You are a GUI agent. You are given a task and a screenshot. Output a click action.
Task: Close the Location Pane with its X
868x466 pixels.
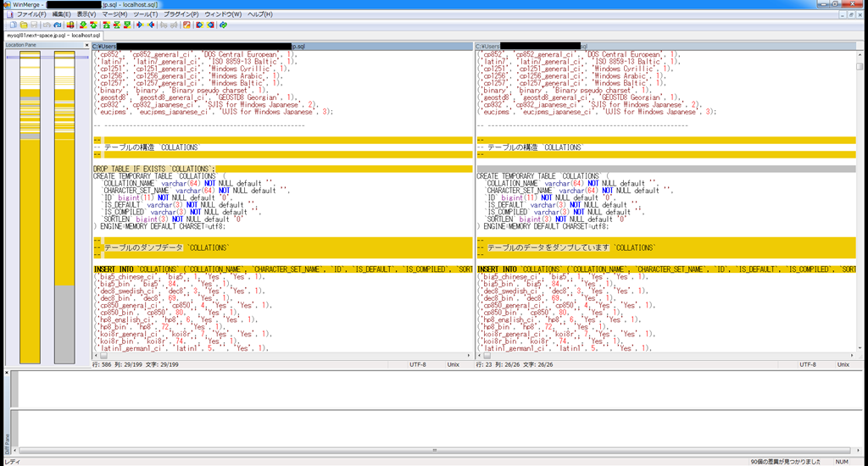click(86, 45)
